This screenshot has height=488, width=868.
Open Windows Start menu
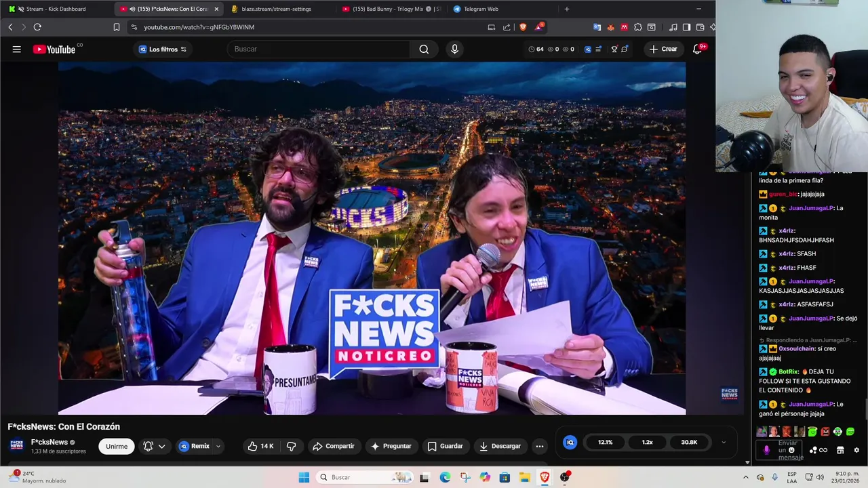tap(304, 477)
